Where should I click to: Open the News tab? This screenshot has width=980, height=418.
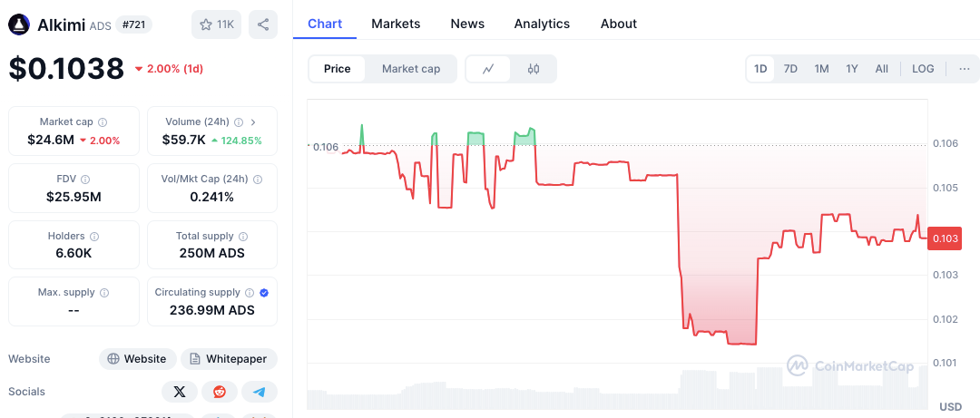[x=467, y=24]
